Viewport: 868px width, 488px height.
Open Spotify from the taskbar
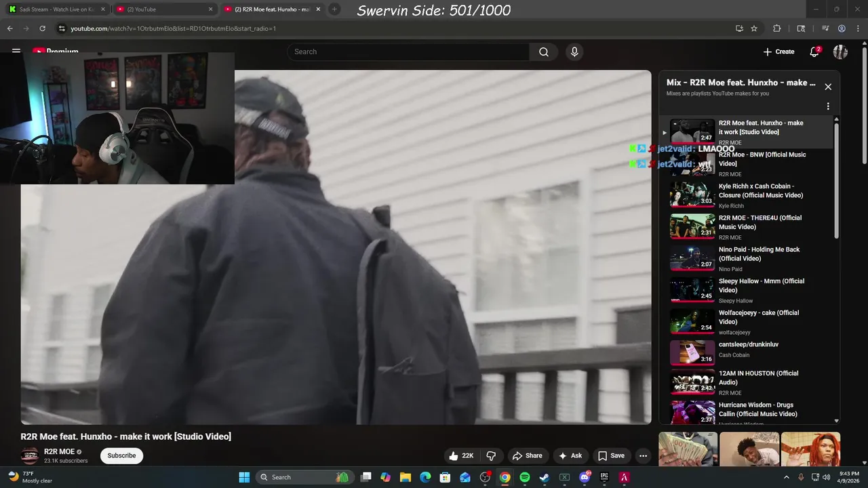[524, 477]
